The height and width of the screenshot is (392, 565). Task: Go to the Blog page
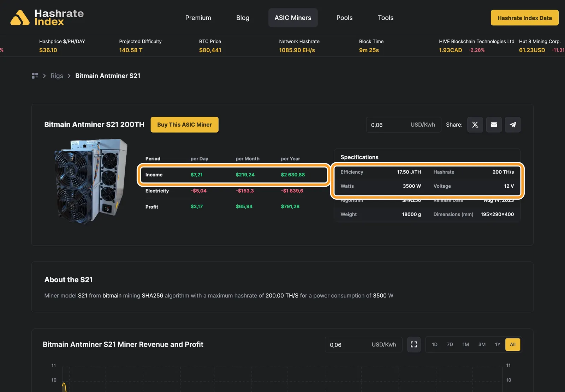243,18
